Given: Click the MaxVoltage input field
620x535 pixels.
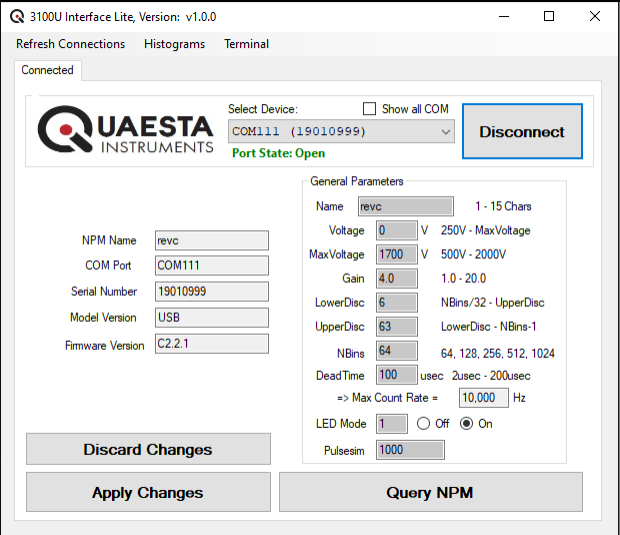Looking at the screenshot, I should 396,254.
